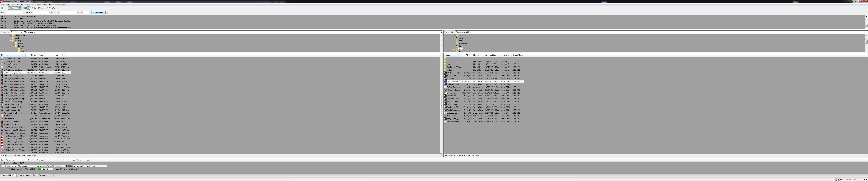The image size is (868, 181).
Task: Open the Quickconnect history dropdown
Action: [107, 13]
